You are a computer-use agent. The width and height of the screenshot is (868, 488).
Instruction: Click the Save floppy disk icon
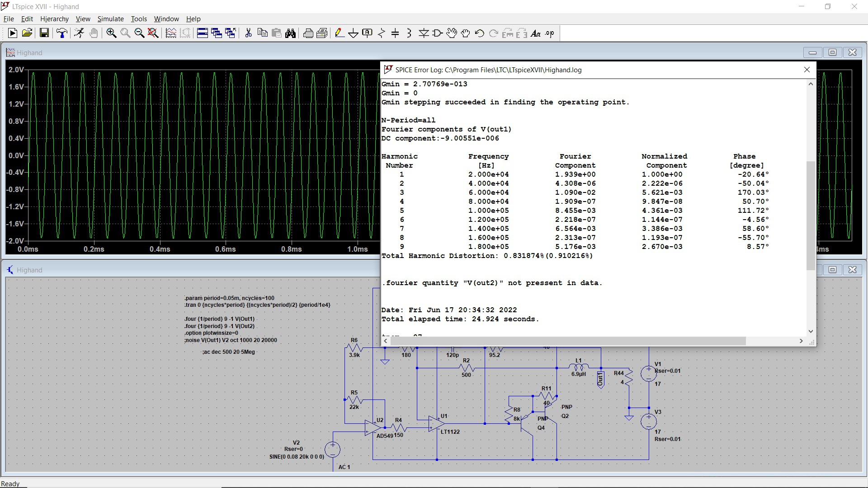[44, 33]
